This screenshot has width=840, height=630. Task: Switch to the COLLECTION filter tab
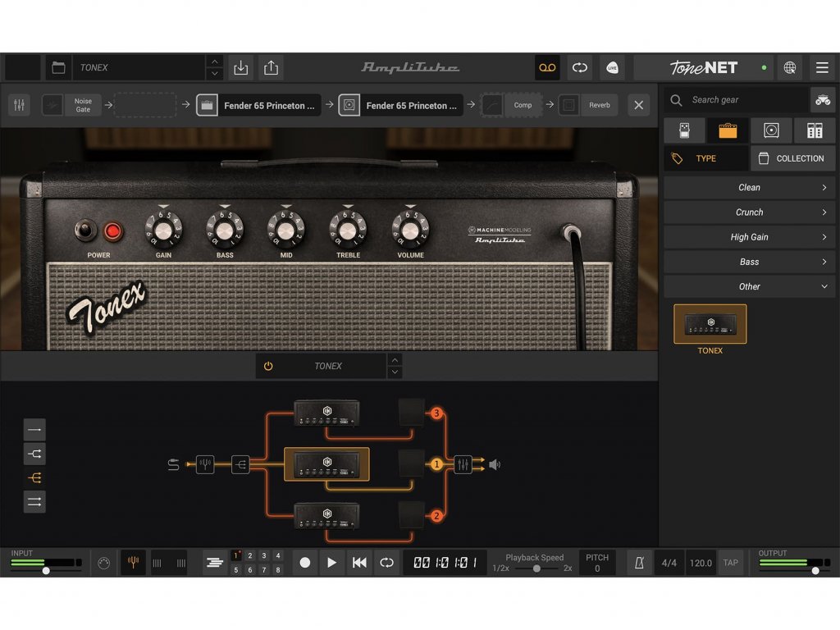(793, 158)
